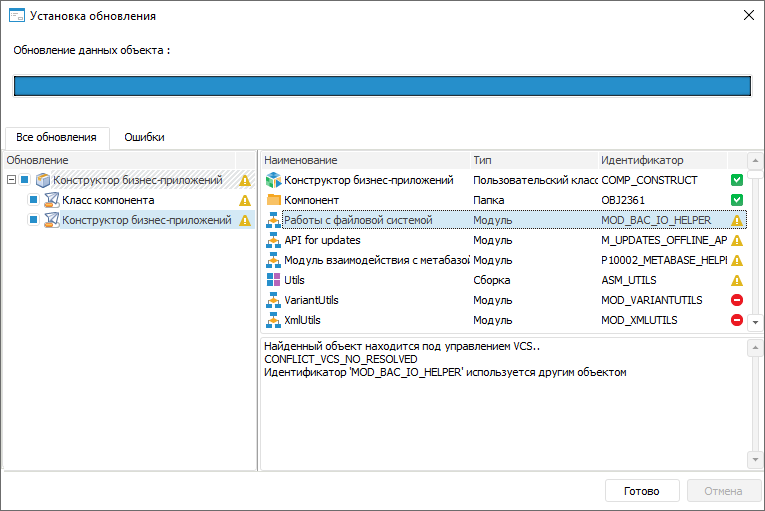Click the API for updates module icon
Image resolution: width=765 pixels, height=511 pixels.
coord(273,240)
